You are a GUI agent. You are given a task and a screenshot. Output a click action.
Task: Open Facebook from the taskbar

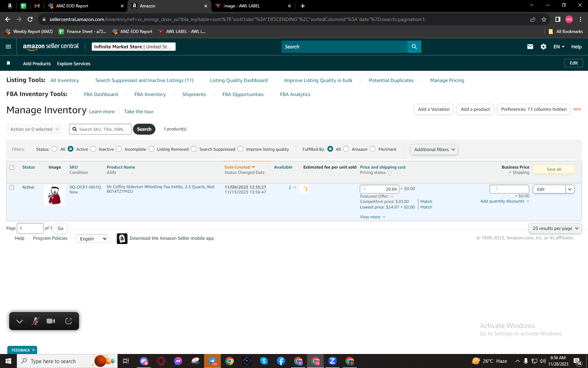pyautogui.click(x=281, y=361)
